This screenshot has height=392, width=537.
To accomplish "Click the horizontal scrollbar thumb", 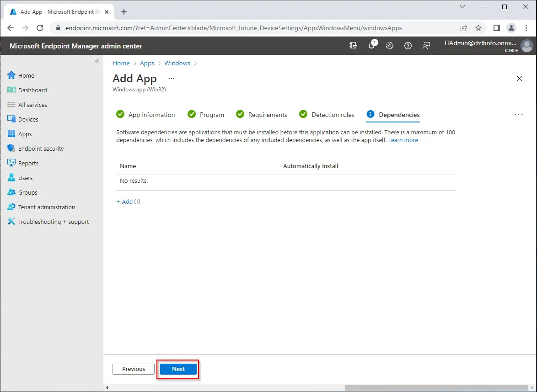I will point(437,387).
